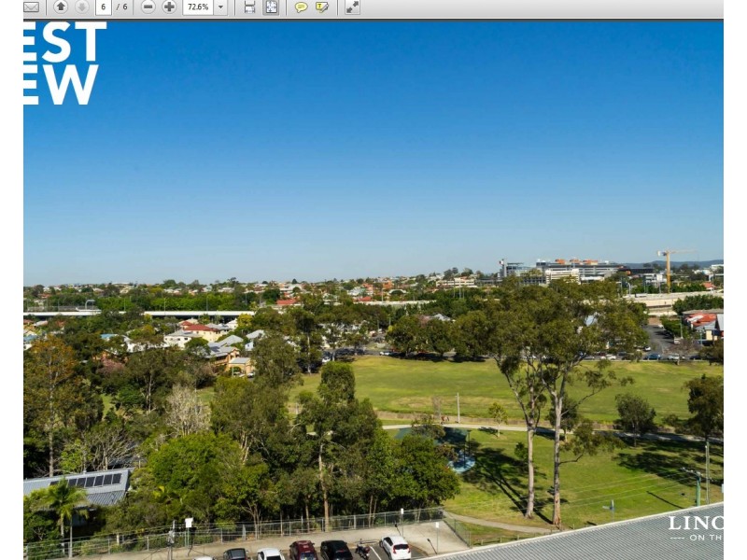This screenshot has height=560, width=747.
Task: Click the page number input field
Action: (105, 7)
